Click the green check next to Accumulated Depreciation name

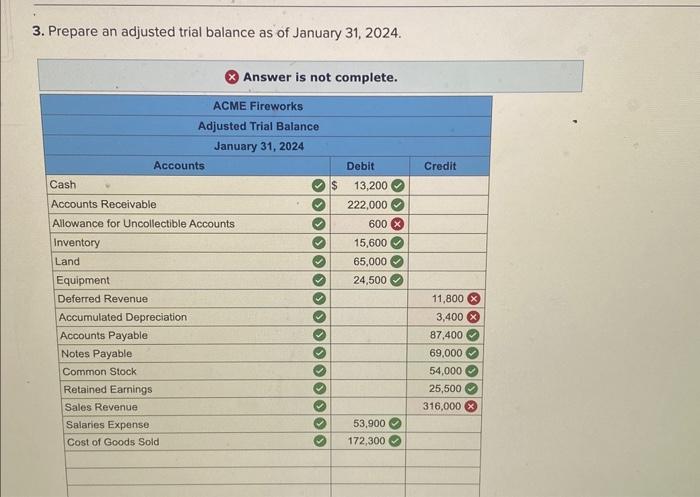[318, 317]
